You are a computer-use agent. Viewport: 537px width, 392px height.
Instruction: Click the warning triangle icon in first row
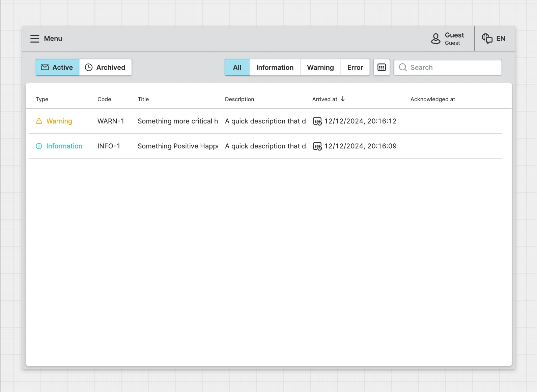point(39,121)
